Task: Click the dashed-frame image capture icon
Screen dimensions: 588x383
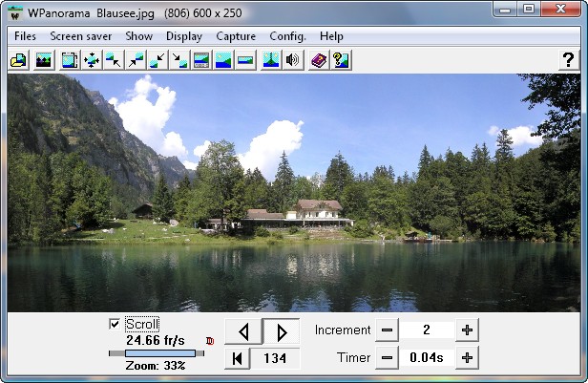Action: point(70,60)
